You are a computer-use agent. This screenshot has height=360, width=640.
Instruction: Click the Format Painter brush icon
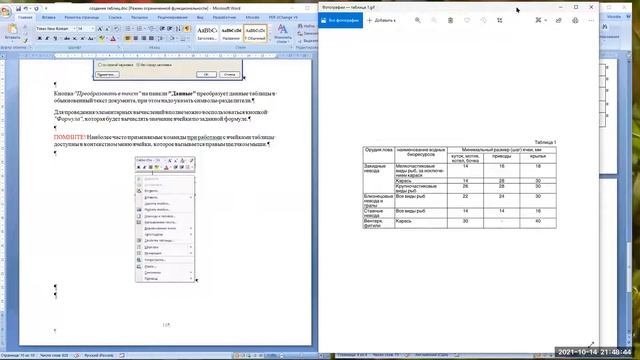point(25,40)
